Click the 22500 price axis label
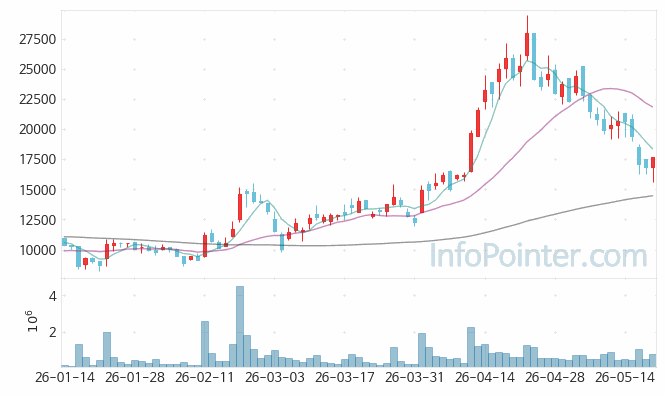This screenshot has height=396, width=665. tap(37, 100)
